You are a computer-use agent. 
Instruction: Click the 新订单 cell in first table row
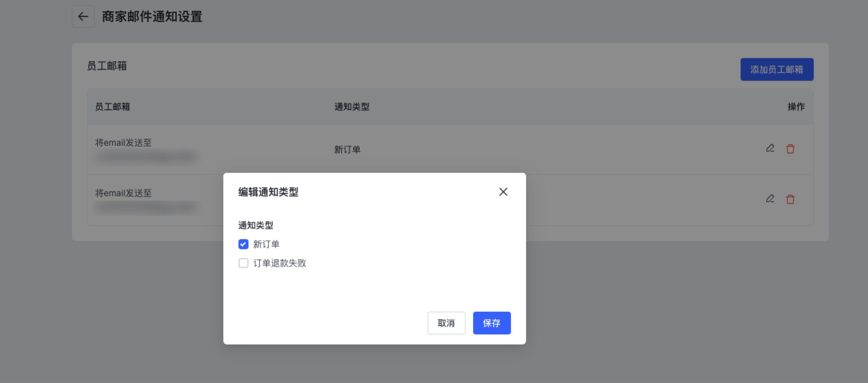pos(347,150)
